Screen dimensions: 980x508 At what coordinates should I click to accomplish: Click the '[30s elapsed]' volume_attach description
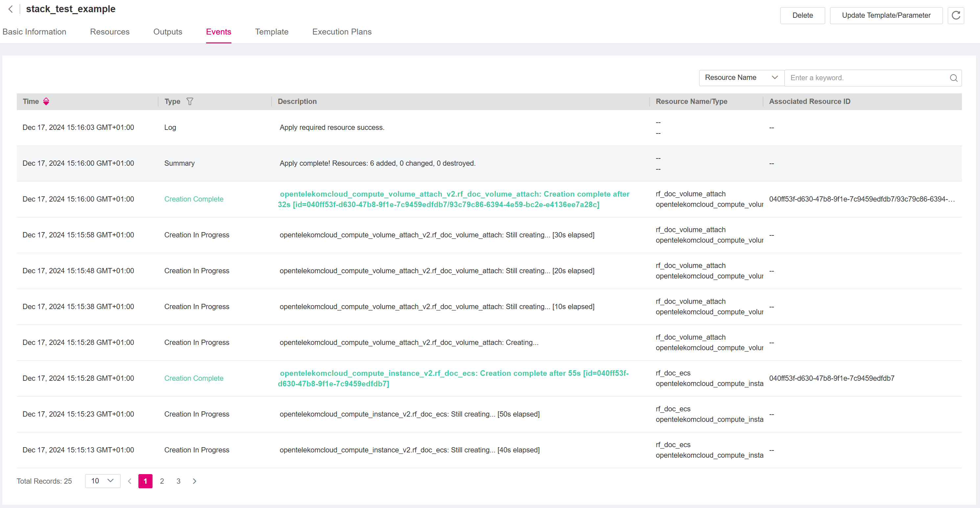pos(437,235)
